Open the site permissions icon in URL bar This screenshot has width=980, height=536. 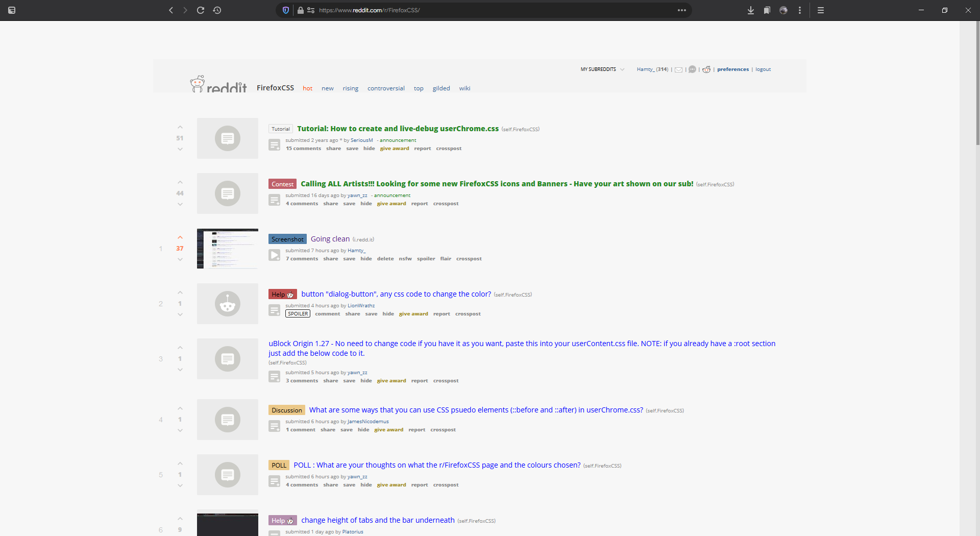311,10
